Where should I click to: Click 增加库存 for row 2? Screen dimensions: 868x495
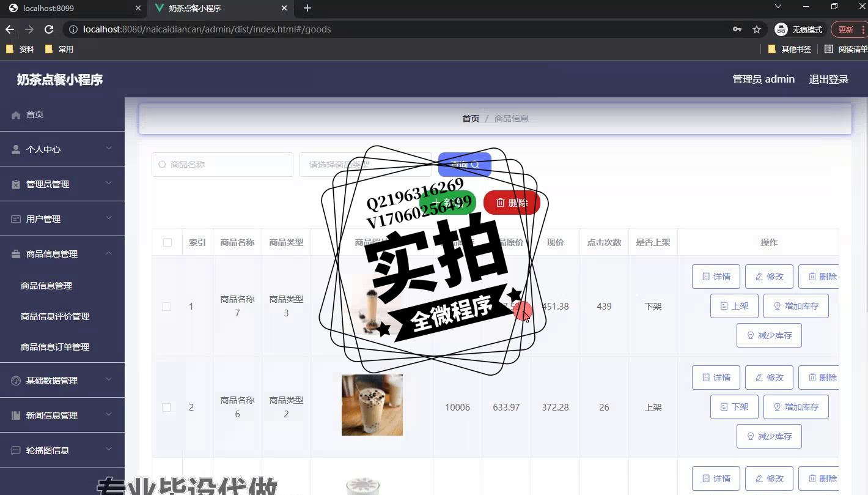coord(796,407)
